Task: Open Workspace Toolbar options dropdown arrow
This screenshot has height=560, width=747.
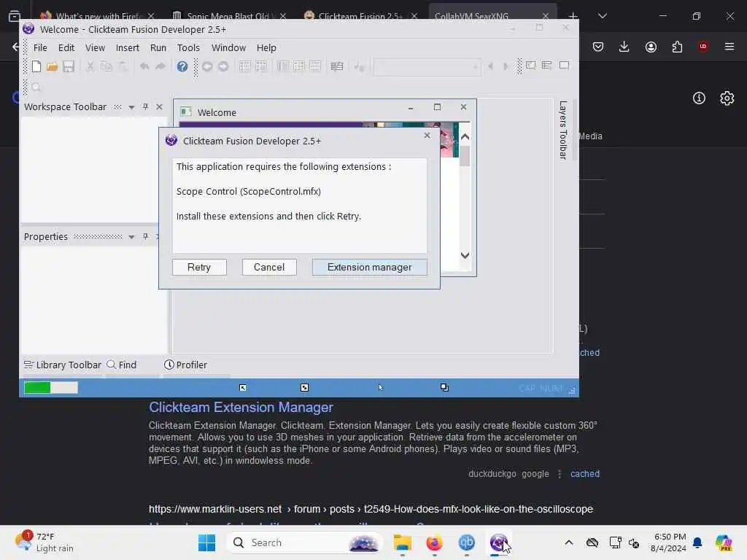Action: (131, 107)
